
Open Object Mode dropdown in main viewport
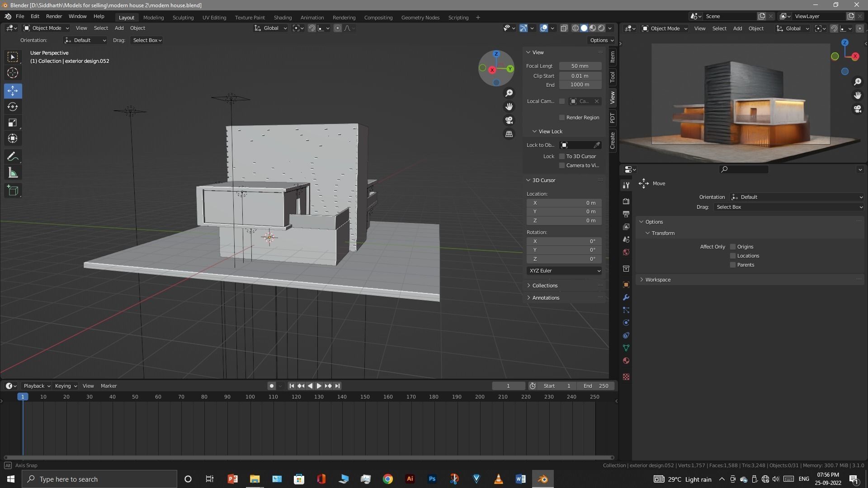tap(46, 28)
